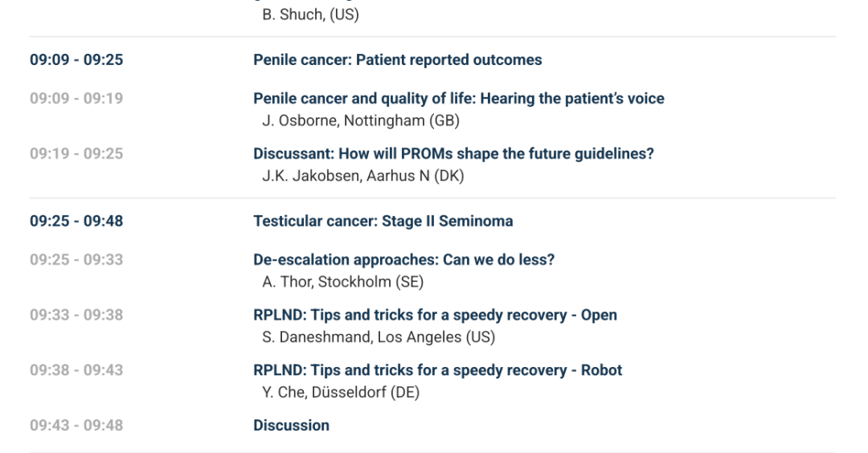Click 'De-escalation approaches: Can we do less?'
Viewport: 868px width, 453px height.
(x=403, y=259)
